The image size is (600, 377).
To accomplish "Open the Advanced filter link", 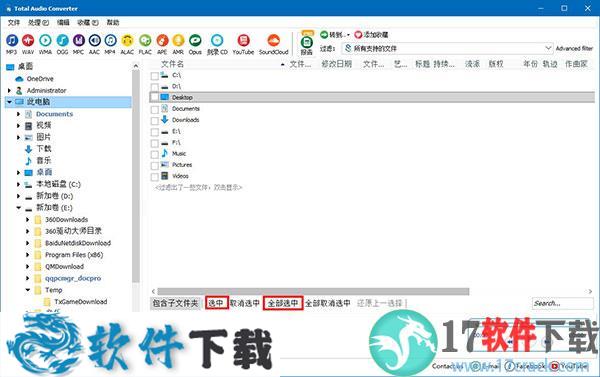I will point(574,49).
